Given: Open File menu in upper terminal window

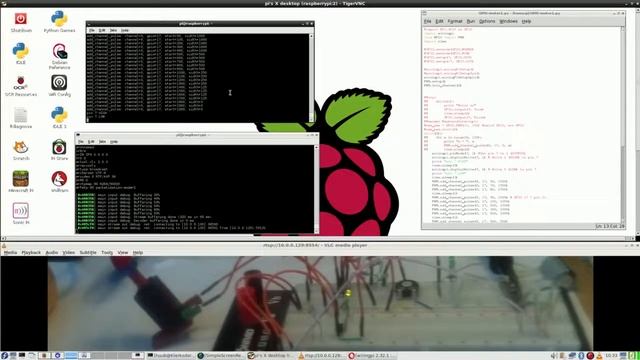Looking at the screenshot, I should [x=92, y=30].
